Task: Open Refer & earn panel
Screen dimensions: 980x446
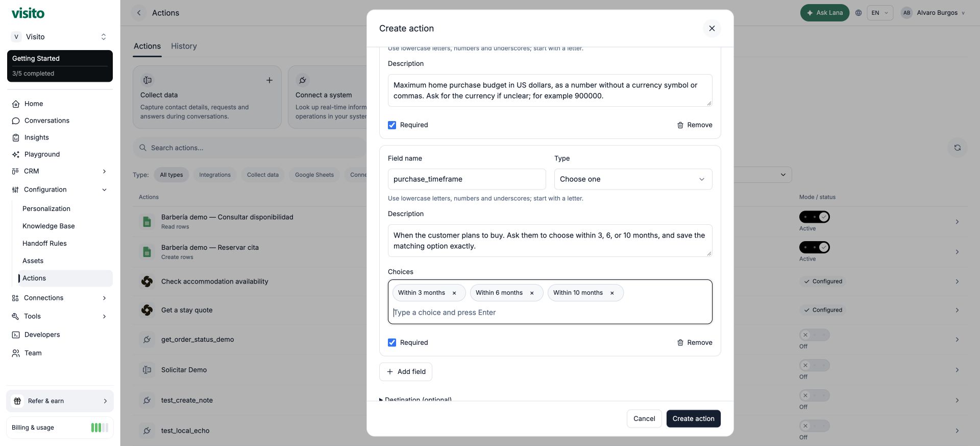Action: (60, 402)
